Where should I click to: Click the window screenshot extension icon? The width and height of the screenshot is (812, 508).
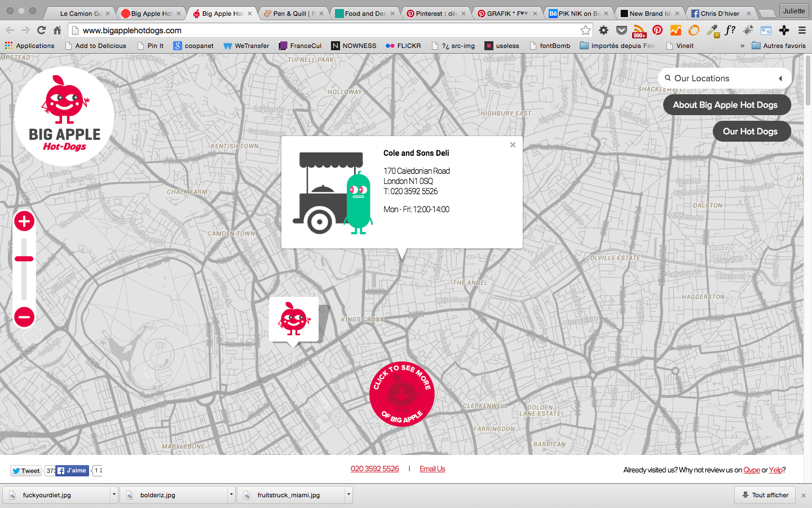pos(766,30)
